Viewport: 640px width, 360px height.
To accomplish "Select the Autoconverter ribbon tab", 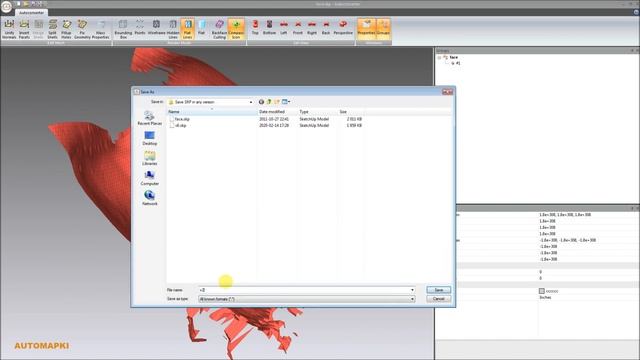I will pos(31,13).
